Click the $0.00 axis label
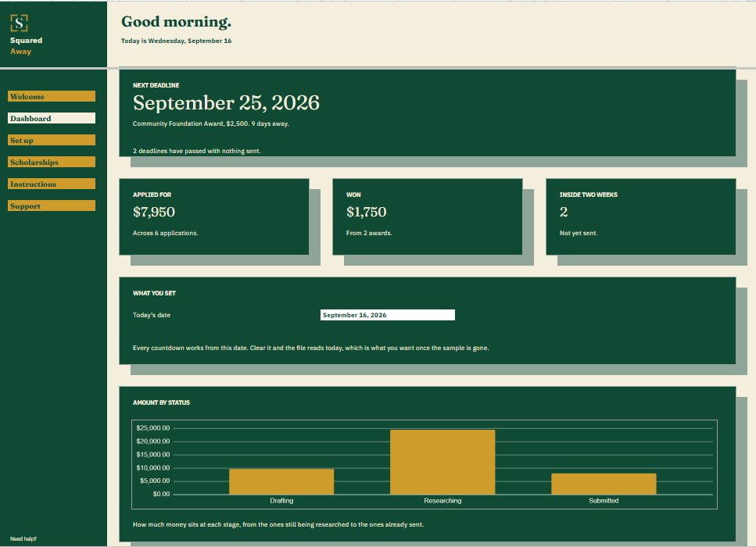This screenshot has height=547, width=756. pos(161,494)
